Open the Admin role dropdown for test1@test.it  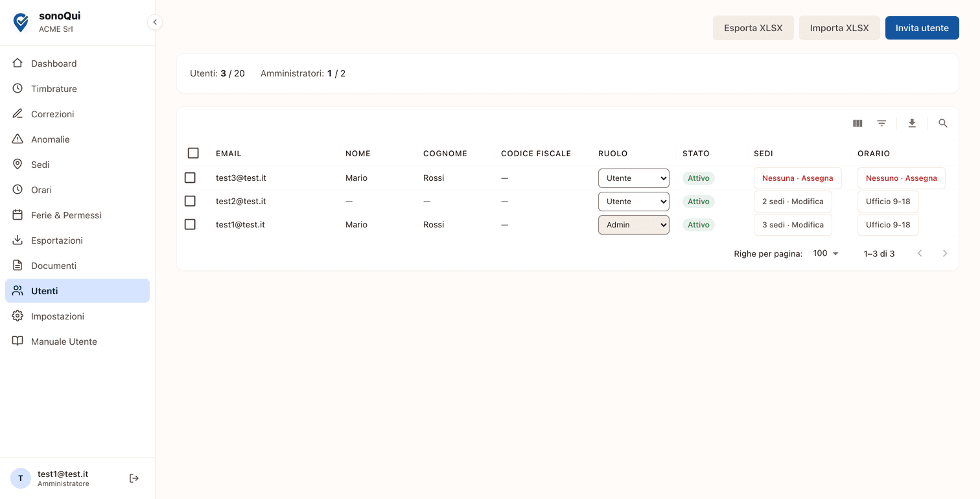click(x=634, y=225)
